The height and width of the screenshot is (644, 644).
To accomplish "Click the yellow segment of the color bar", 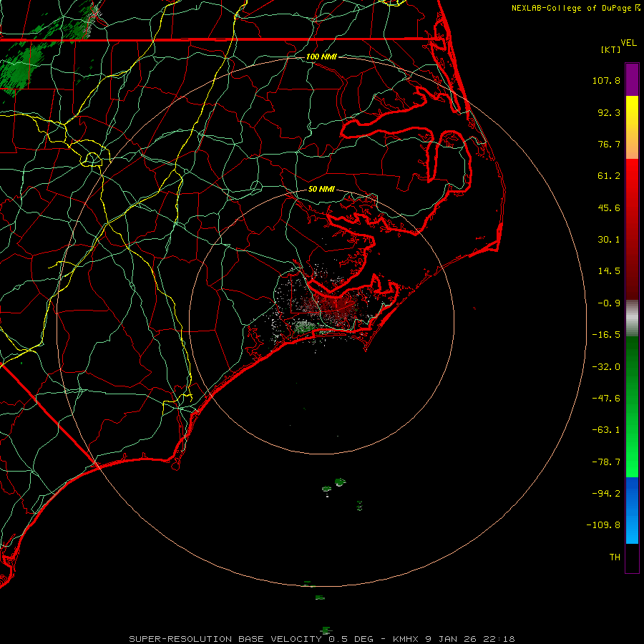I will click(x=632, y=112).
